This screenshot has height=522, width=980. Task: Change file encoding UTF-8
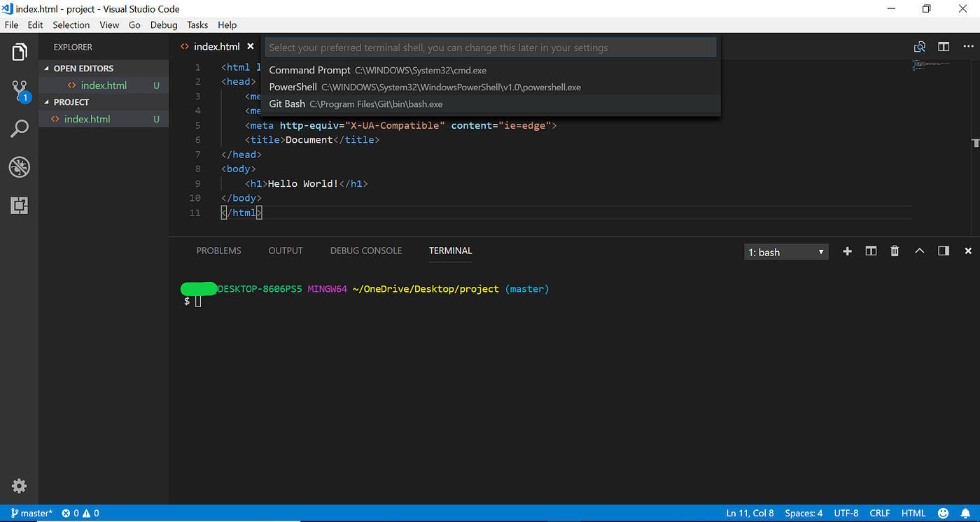click(x=846, y=513)
